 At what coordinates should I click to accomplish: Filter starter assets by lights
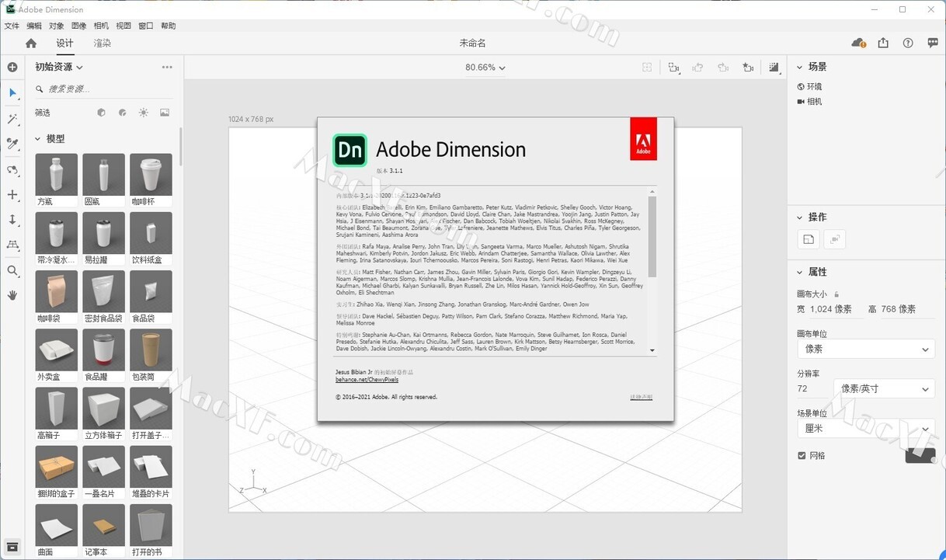coord(144,113)
